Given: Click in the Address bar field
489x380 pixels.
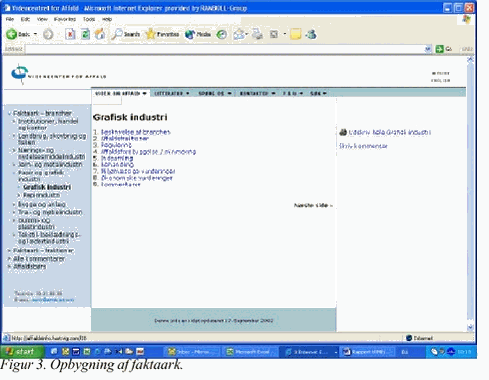Looking at the screenshot, I should tap(225, 49).
